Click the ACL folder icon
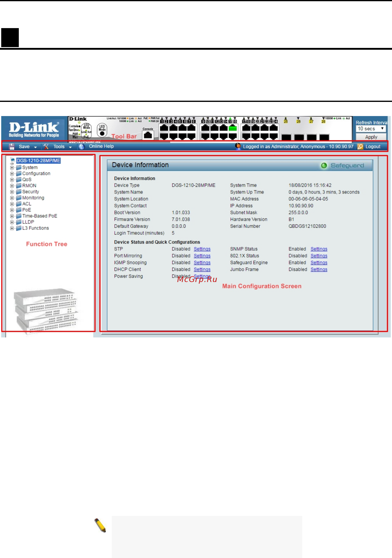Screen dimensions: 392x558 tap(19, 204)
